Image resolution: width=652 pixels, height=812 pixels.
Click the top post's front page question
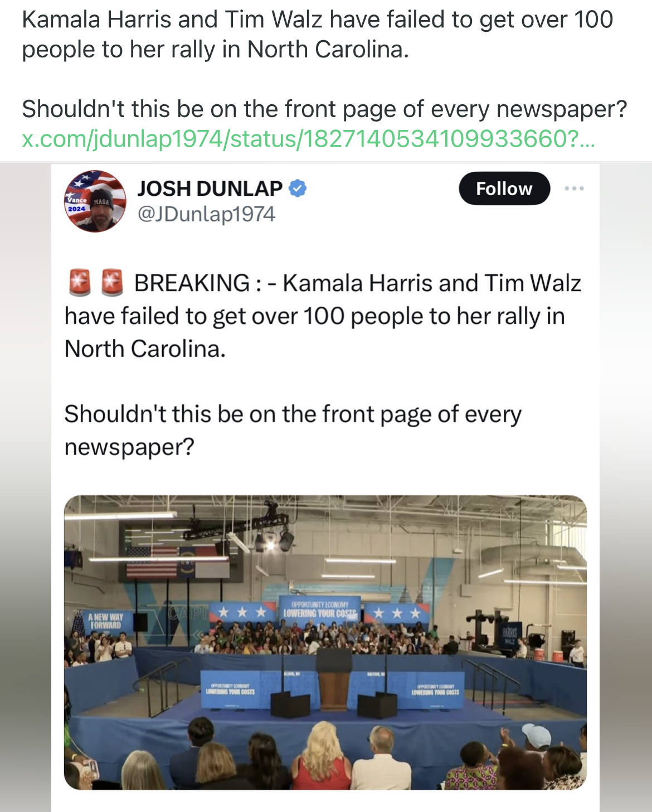324,109
